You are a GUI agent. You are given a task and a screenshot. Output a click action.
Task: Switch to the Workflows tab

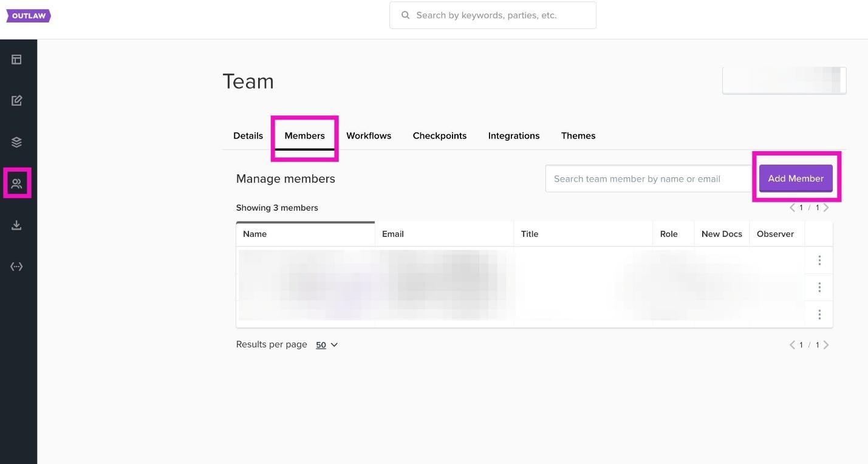pos(369,135)
